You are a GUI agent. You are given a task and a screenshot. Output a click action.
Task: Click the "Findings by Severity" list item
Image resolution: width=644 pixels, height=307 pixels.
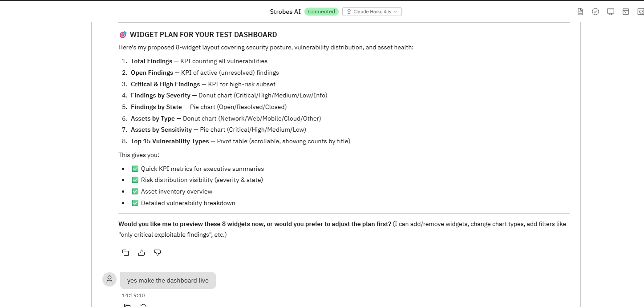point(229,95)
